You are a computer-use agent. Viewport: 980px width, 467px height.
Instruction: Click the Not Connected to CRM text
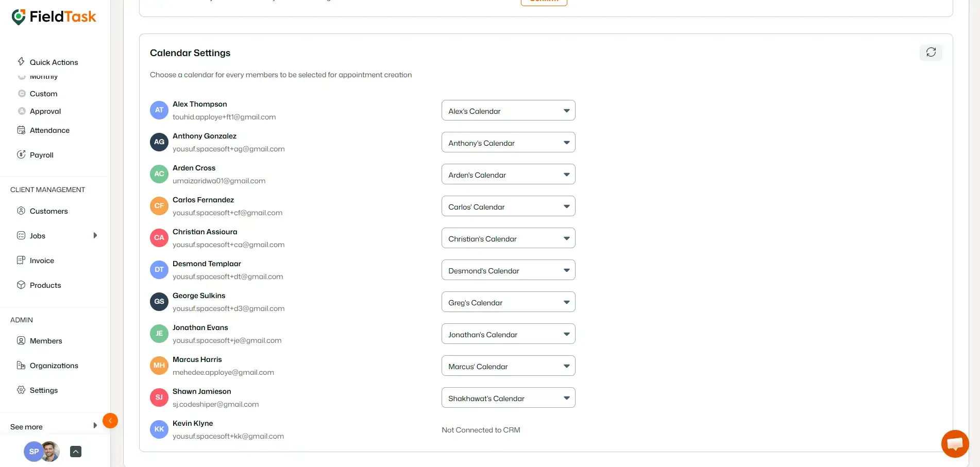click(481, 430)
